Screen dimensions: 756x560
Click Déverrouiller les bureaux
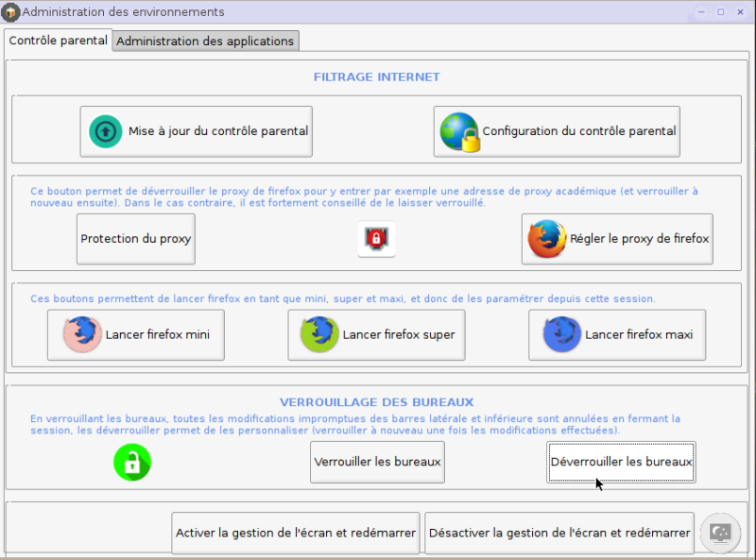(621, 462)
